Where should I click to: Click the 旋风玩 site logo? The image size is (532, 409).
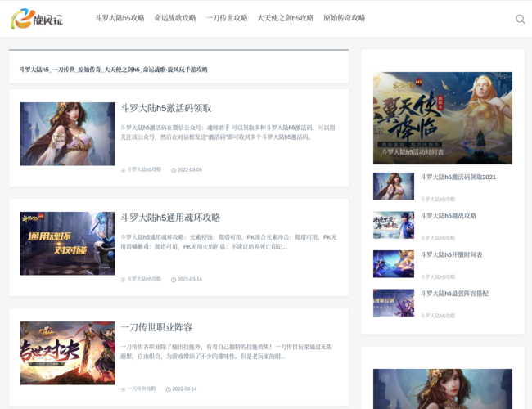37,19
